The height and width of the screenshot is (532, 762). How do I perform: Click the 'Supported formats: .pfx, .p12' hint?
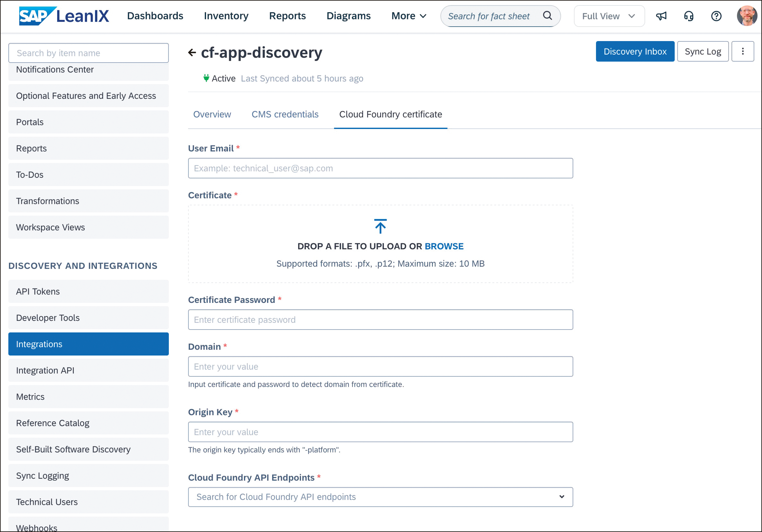point(380,264)
